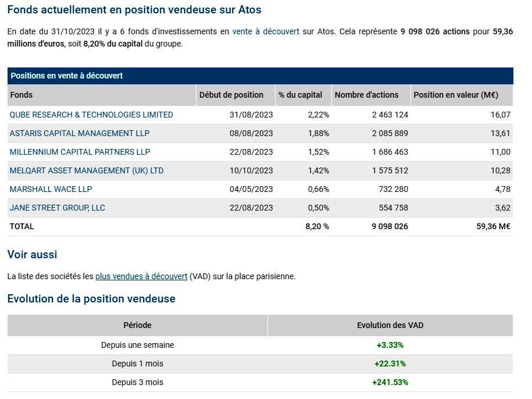Click the +3.33% evolution value
532x399 pixels.
(390, 345)
